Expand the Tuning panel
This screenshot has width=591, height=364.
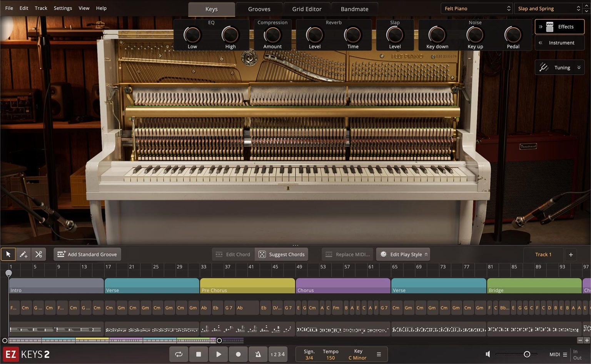click(x=560, y=68)
